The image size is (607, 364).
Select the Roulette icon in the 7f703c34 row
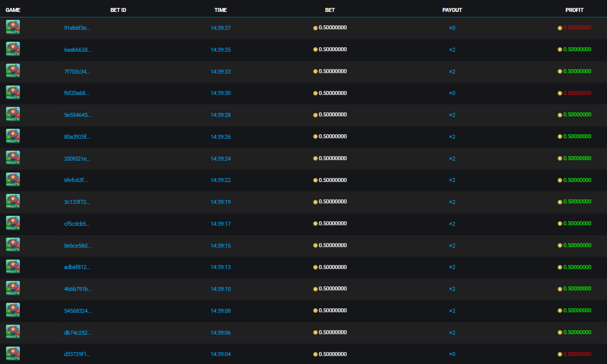13,71
